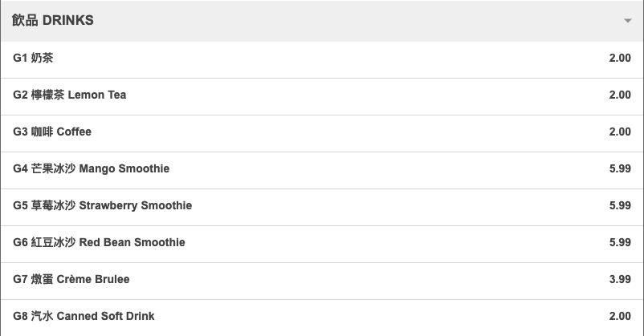Pick G4 Mango Smoothie item

(x=91, y=168)
